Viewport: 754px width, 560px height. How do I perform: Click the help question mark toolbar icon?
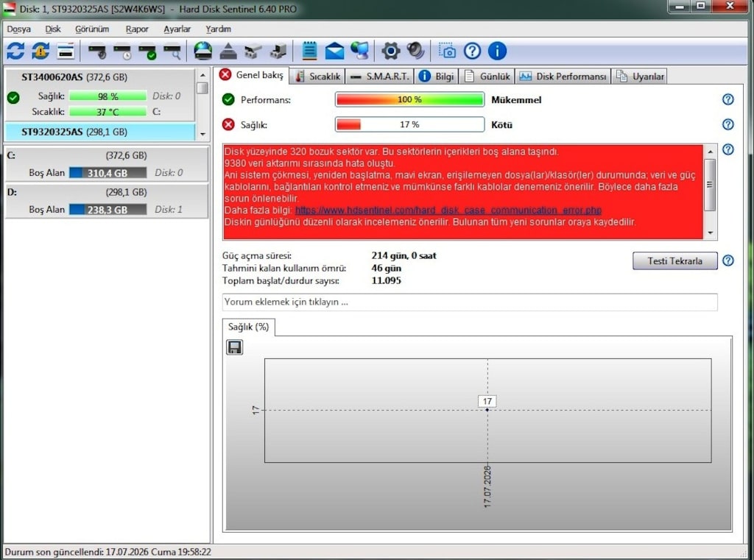click(472, 51)
